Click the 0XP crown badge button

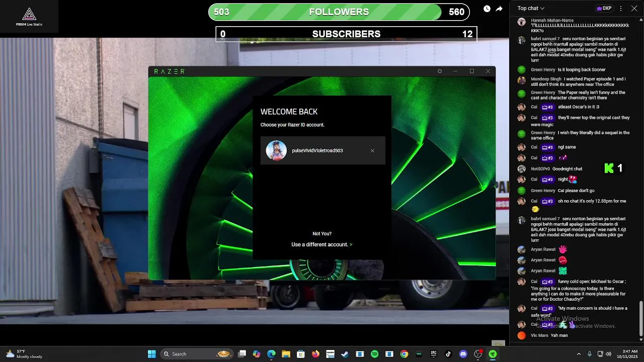tap(604, 9)
